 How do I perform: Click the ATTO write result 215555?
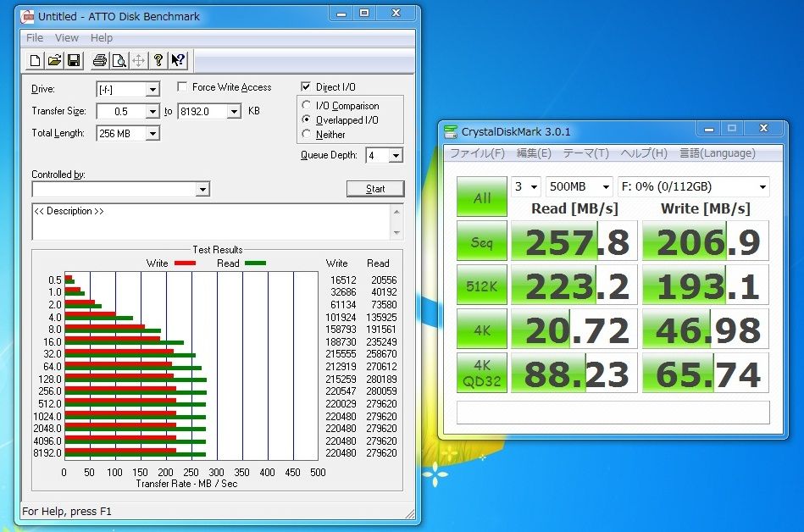click(x=341, y=353)
